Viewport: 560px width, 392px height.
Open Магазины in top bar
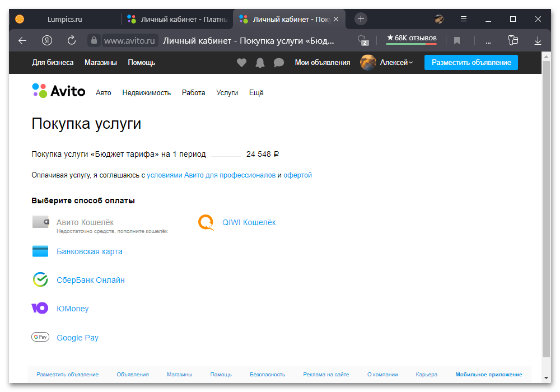101,63
